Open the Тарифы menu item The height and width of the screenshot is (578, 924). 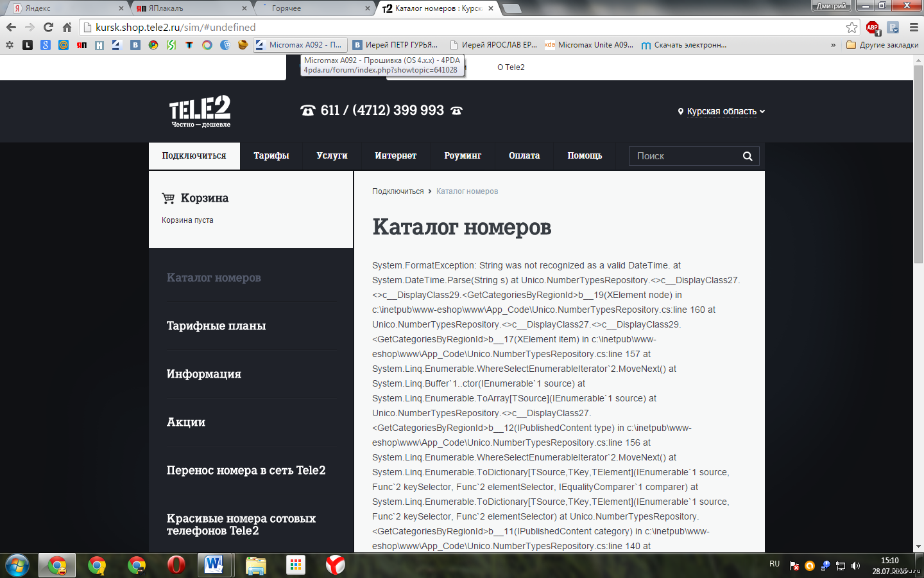tap(271, 156)
